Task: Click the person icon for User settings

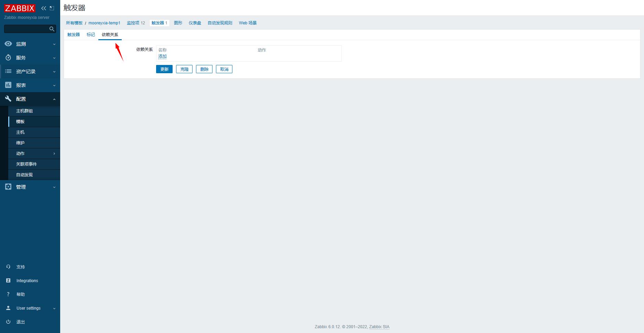Action: point(8,308)
